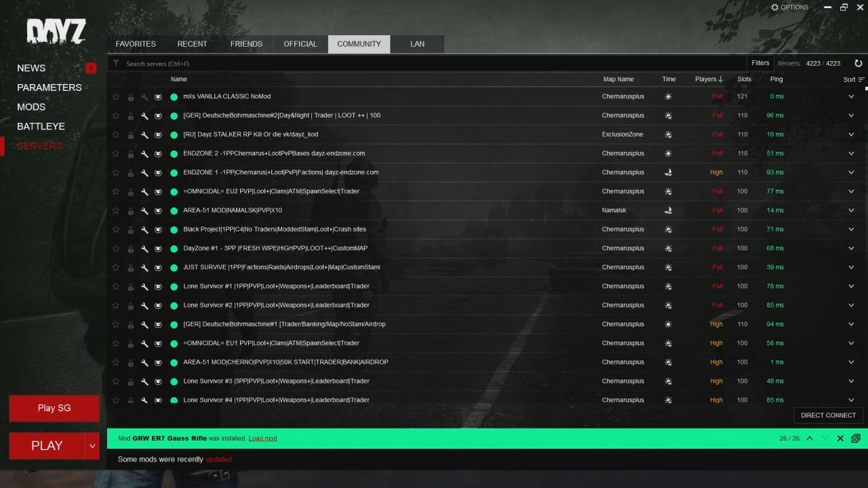Image resolution: width=868 pixels, height=488 pixels.
Task: Open Mods section in sidebar
Action: pyautogui.click(x=31, y=106)
